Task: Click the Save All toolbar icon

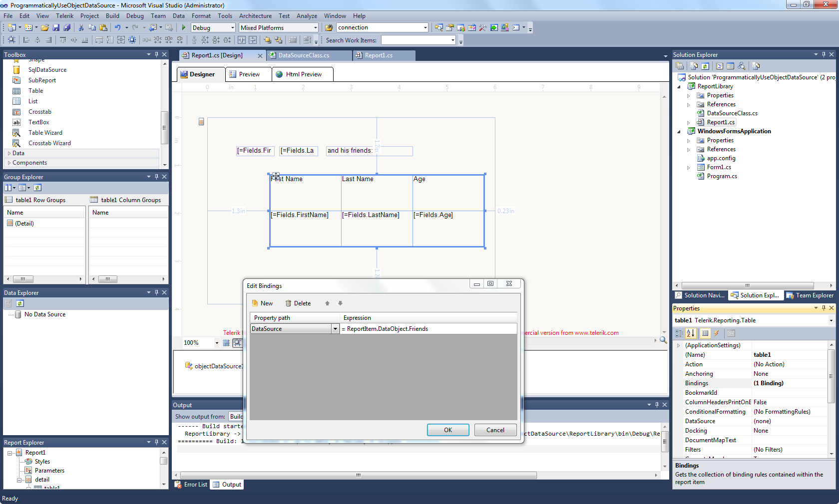Action: point(67,28)
